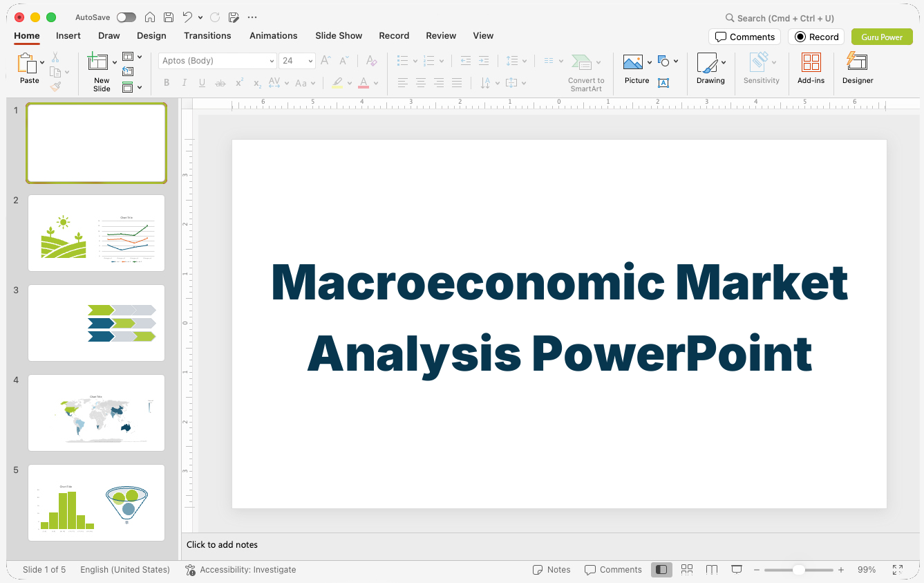This screenshot has width=924, height=583.
Task: Click the Copy icon
Action: [x=55, y=72]
